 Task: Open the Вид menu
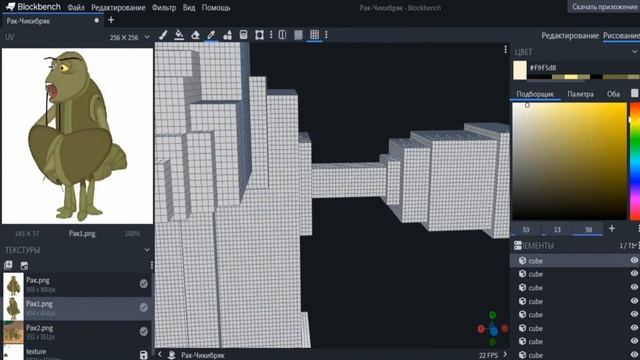189,7
